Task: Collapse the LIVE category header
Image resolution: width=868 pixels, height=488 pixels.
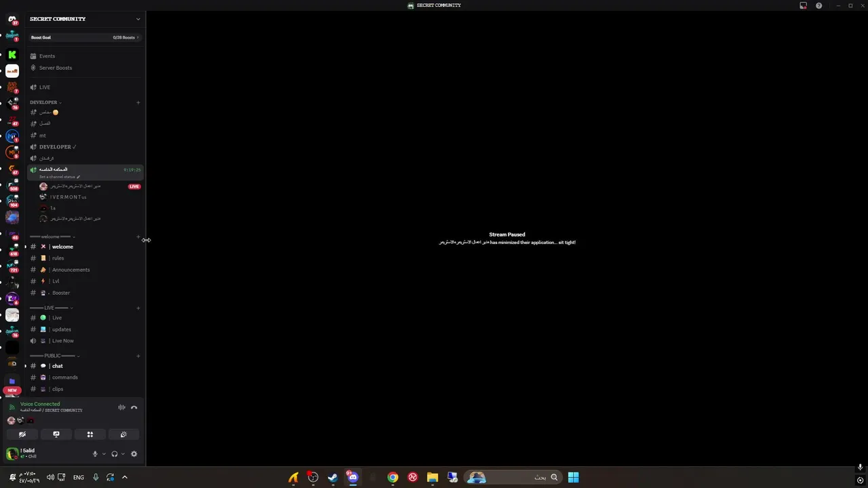Action: point(51,308)
